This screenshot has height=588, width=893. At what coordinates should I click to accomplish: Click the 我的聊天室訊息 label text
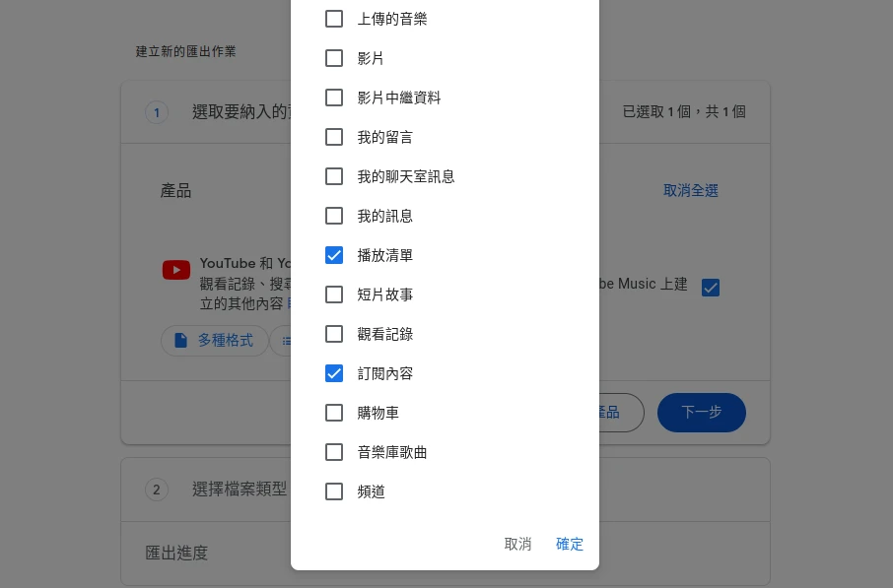[x=406, y=177]
